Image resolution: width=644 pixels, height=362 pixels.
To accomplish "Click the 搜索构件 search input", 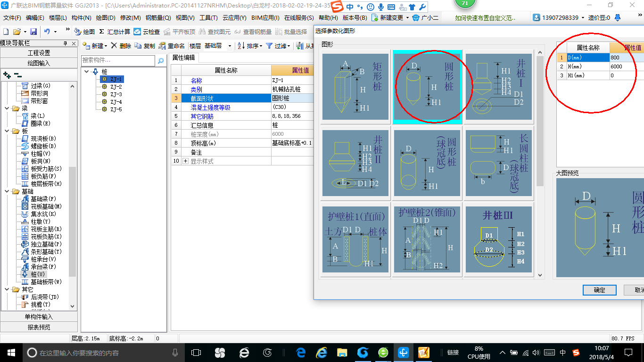I will coord(118,60).
